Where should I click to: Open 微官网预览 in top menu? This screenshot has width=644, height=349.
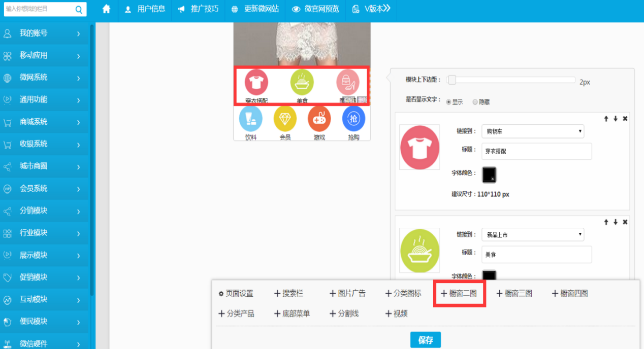click(x=315, y=9)
